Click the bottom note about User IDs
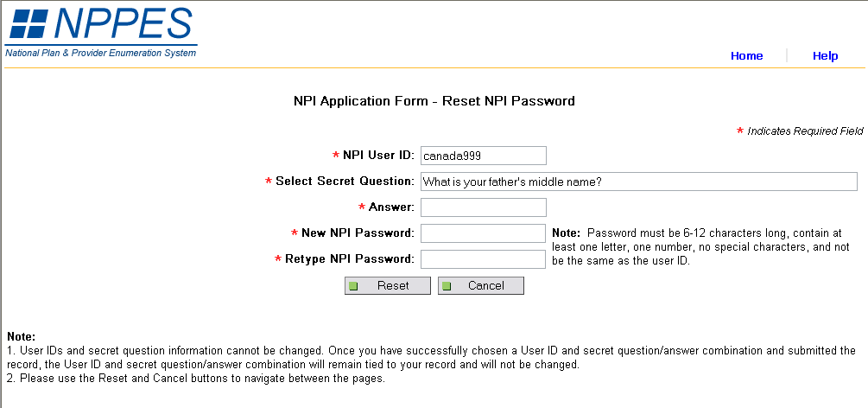This screenshot has height=408, width=868. pos(432,357)
